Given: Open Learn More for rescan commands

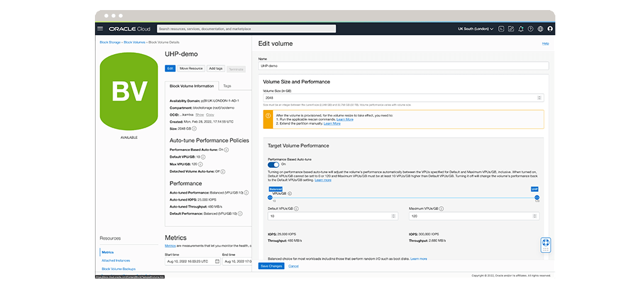Looking at the screenshot, I should point(345,119).
